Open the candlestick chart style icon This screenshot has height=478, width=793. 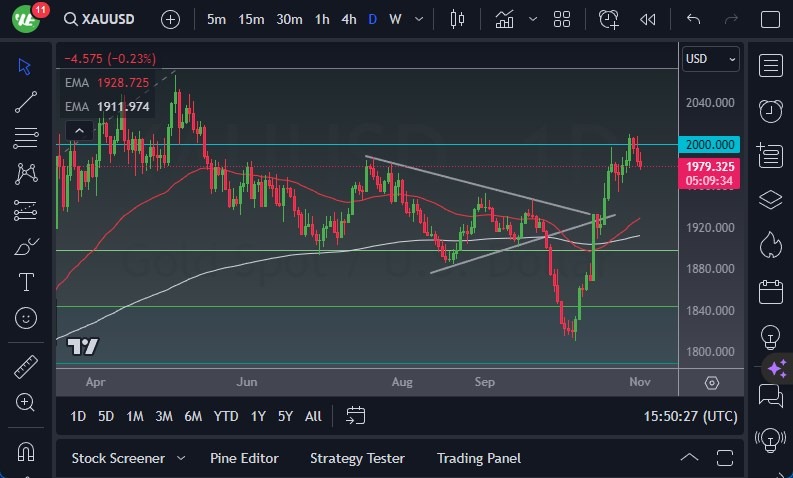(x=458, y=19)
